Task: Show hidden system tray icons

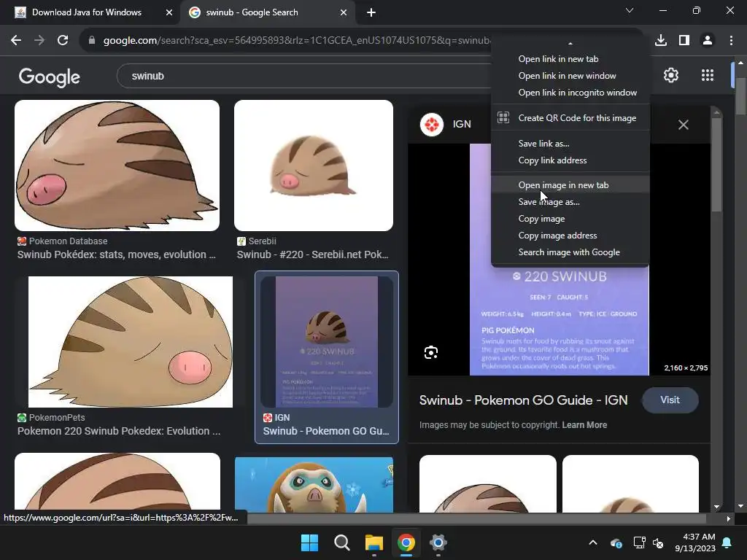Action: pos(592,542)
